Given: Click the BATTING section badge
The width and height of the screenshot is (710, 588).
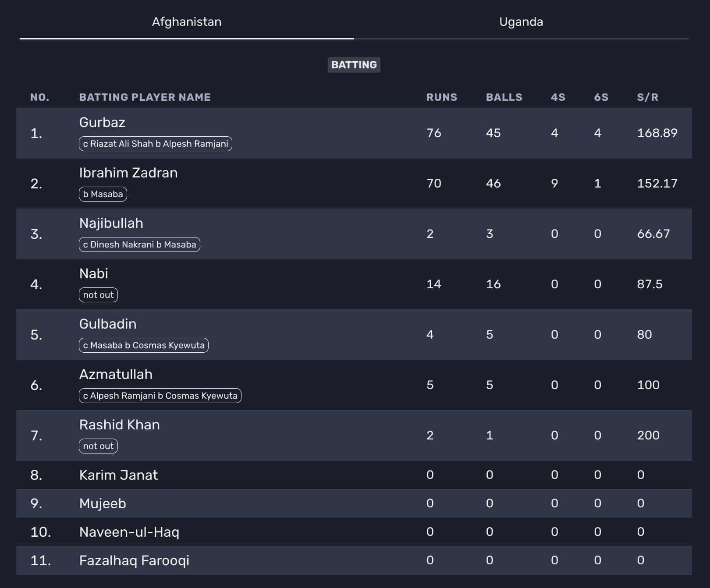Looking at the screenshot, I should coord(354,65).
